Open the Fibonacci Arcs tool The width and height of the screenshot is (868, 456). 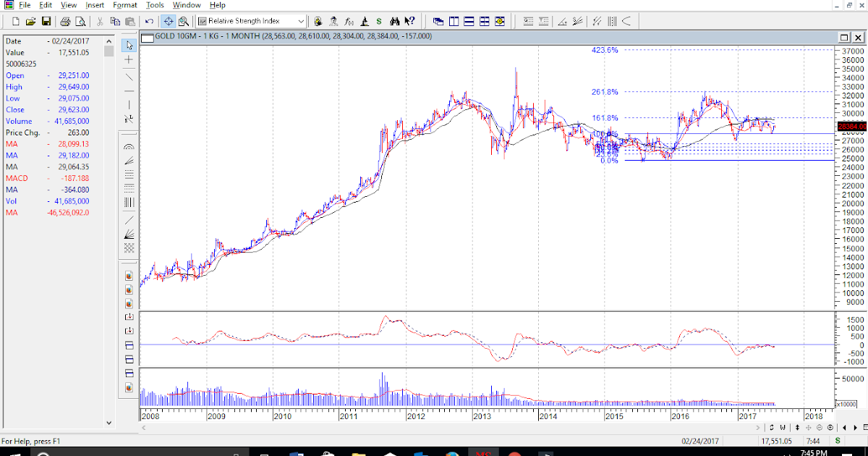pyautogui.click(x=128, y=146)
